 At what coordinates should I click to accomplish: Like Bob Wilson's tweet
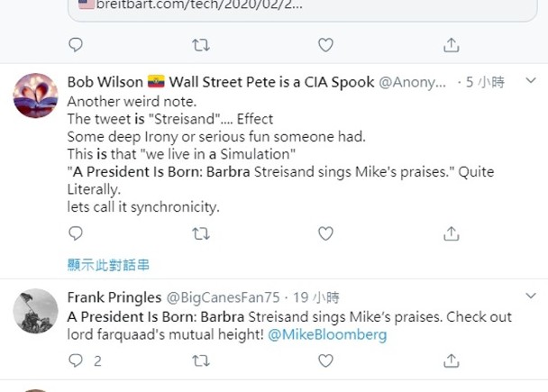pos(325,233)
